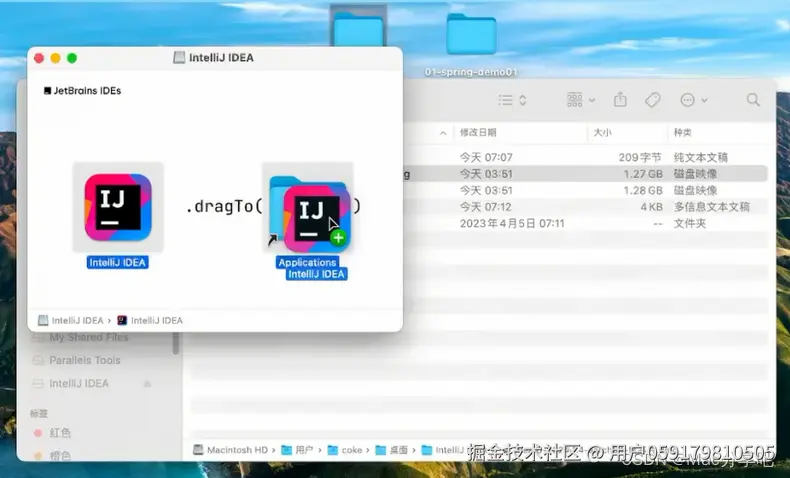Select the IntelliJ IDEA app icon in the installer
790x478 pixels.
pos(118,207)
